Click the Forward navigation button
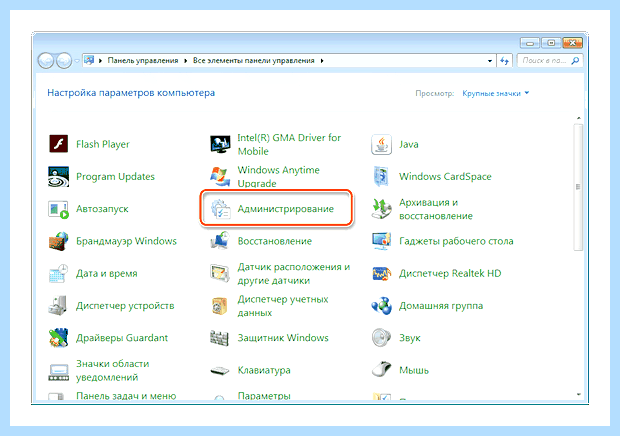620x436 pixels. [64, 61]
